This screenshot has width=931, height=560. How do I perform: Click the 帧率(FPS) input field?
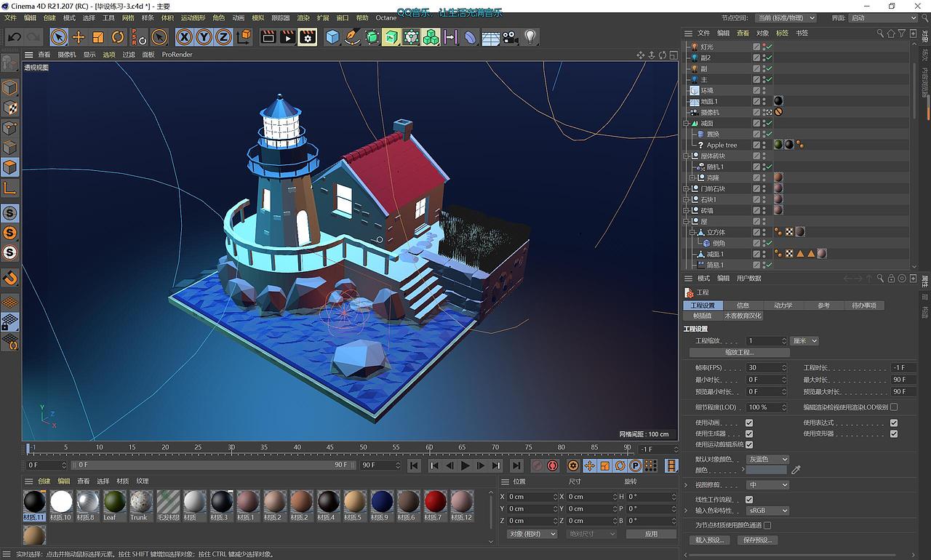pyautogui.click(x=767, y=368)
